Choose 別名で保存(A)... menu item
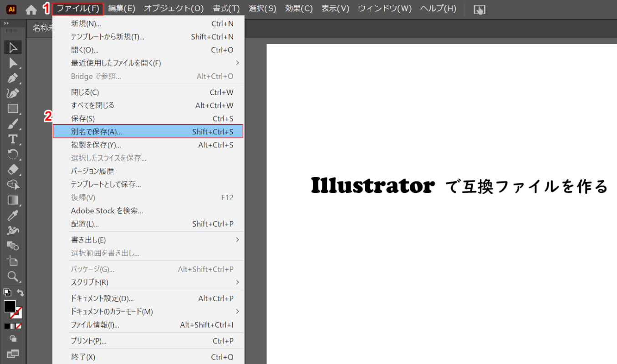 (x=148, y=132)
